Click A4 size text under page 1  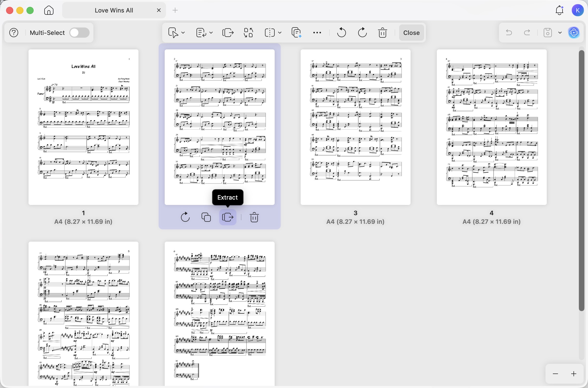(x=83, y=221)
